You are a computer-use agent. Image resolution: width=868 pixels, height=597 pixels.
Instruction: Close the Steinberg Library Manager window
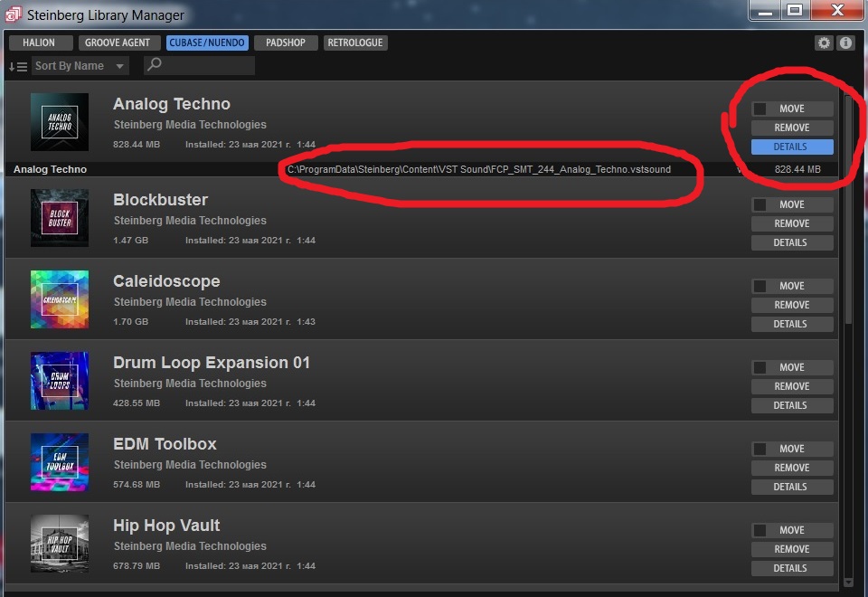click(837, 11)
